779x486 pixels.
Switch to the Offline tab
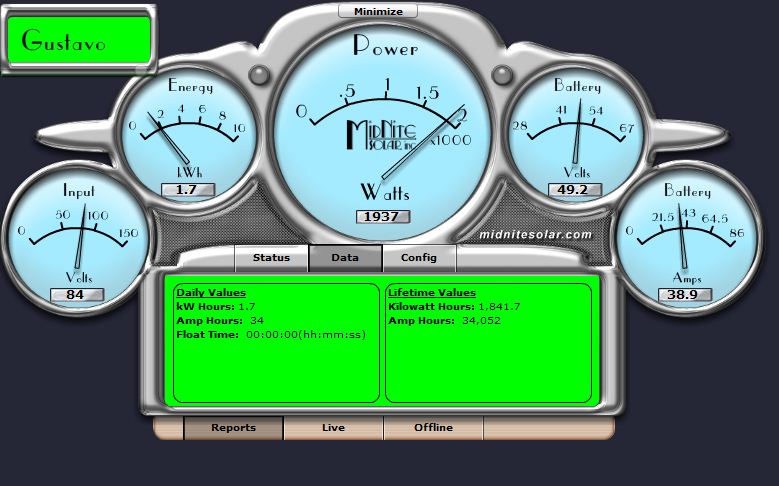[433, 428]
